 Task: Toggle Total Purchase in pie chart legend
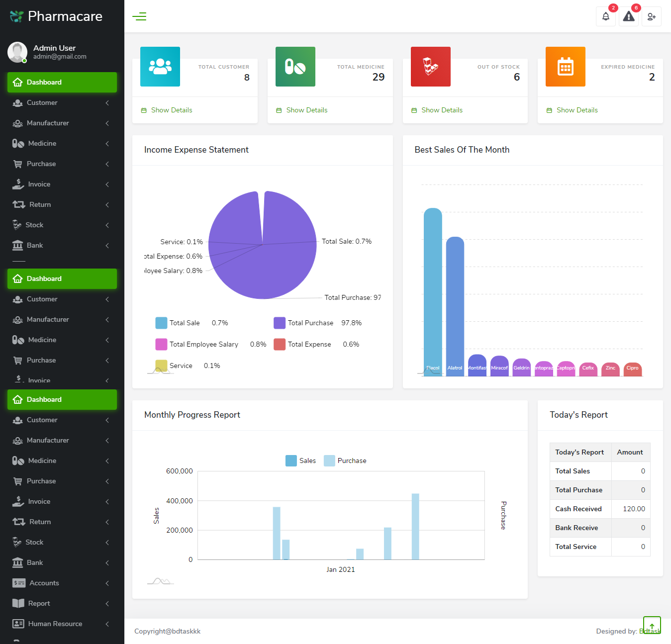tap(280, 323)
